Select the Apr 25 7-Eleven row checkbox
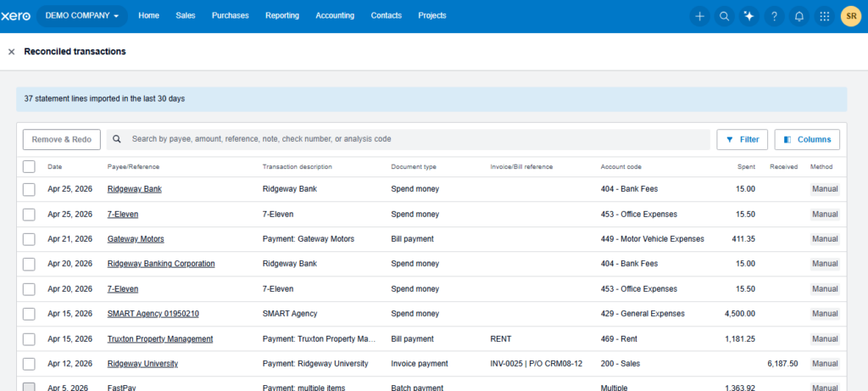The image size is (868, 391). point(29,215)
